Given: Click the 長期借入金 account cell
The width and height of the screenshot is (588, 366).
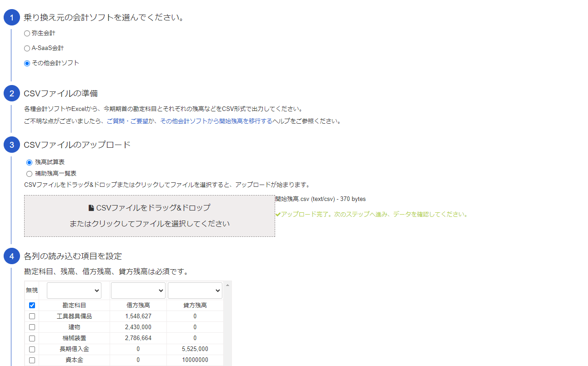Looking at the screenshot, I should click(75, 349).
